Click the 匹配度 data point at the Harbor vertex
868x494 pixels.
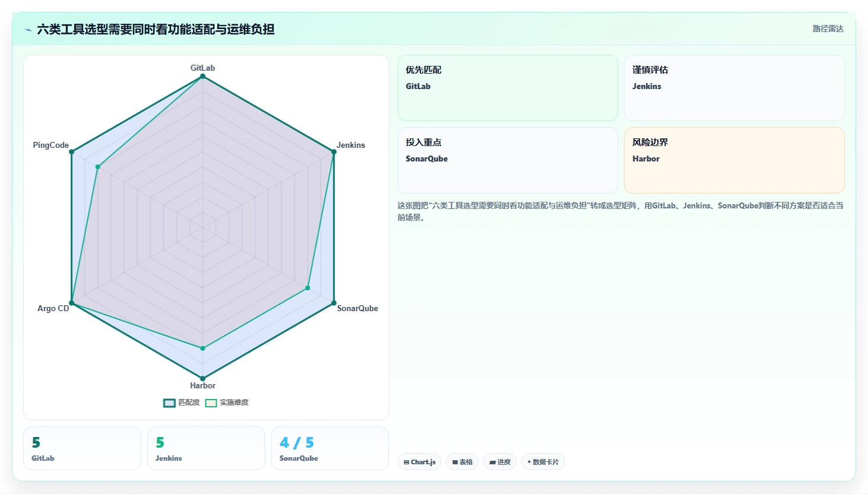pyautogui.click(x=202, y=378)
